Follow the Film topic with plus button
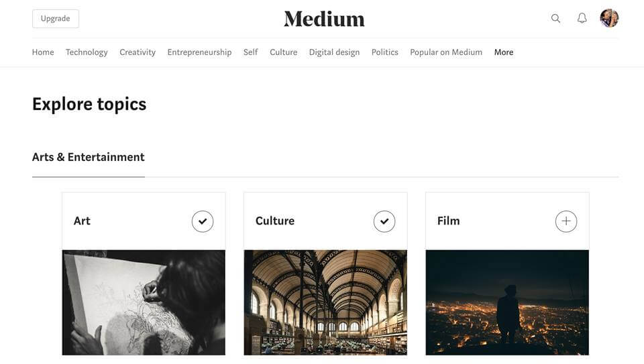644x364 pixels. (x=566, y=221)
